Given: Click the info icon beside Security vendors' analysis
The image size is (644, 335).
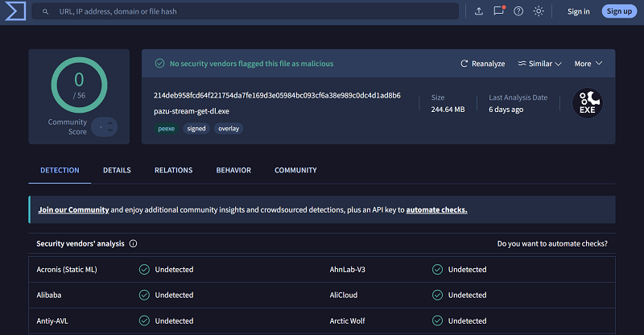Looking at the screenshot, I should [x=133, y=244].
